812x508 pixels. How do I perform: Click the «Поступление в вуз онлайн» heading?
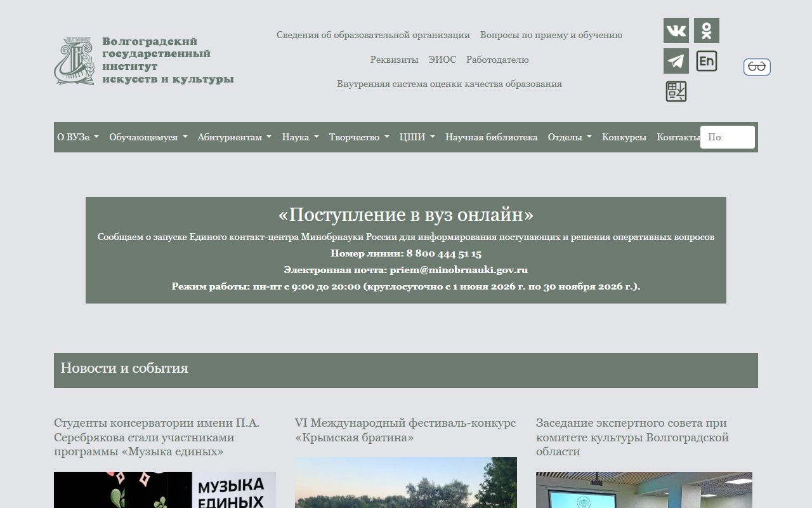pyautogui.click(x=406, y=215)
